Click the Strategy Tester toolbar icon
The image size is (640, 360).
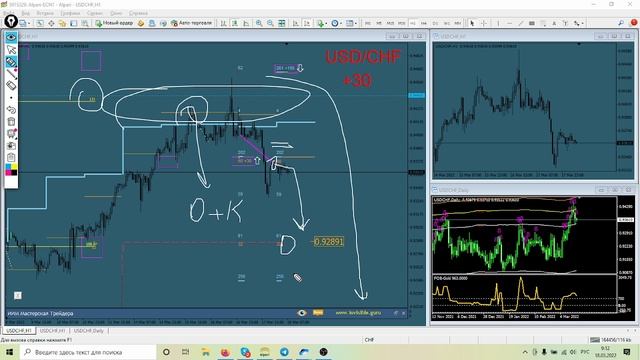pyautogui.click(x=84, y=24)
